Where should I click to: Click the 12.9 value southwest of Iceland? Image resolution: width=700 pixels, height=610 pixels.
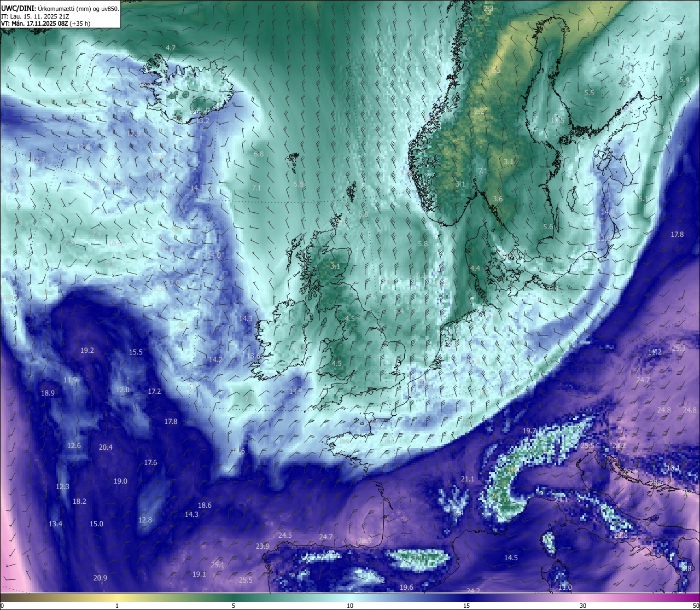133,133
